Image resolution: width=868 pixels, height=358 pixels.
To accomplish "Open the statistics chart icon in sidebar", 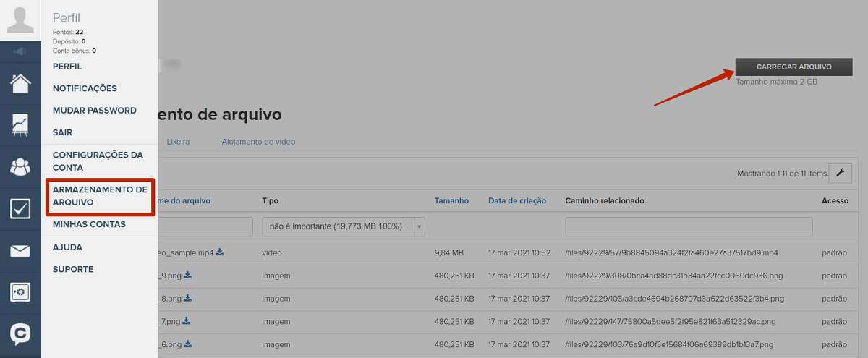I will 20,125.
